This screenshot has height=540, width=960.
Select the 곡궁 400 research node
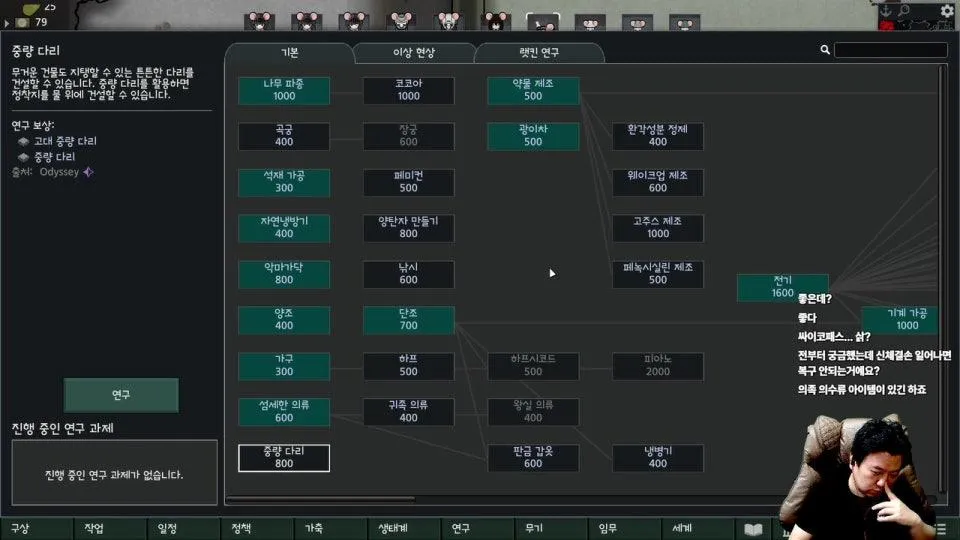[x=284, y=136]
